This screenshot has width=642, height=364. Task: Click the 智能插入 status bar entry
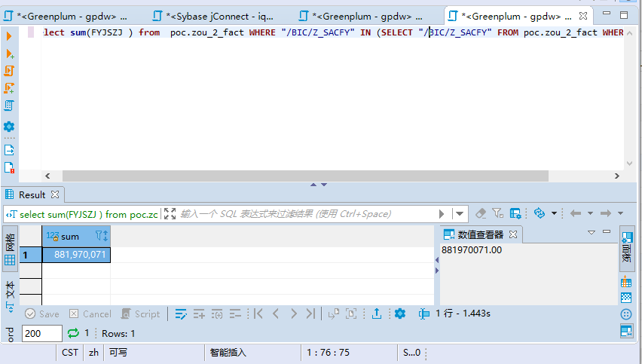click(228, 353)
